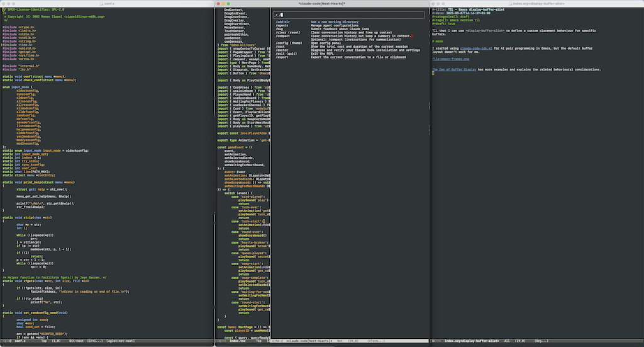Click the *claude-code[Next-Hearts]* window title
Screen dimensions: 644x347
point(321,4)
